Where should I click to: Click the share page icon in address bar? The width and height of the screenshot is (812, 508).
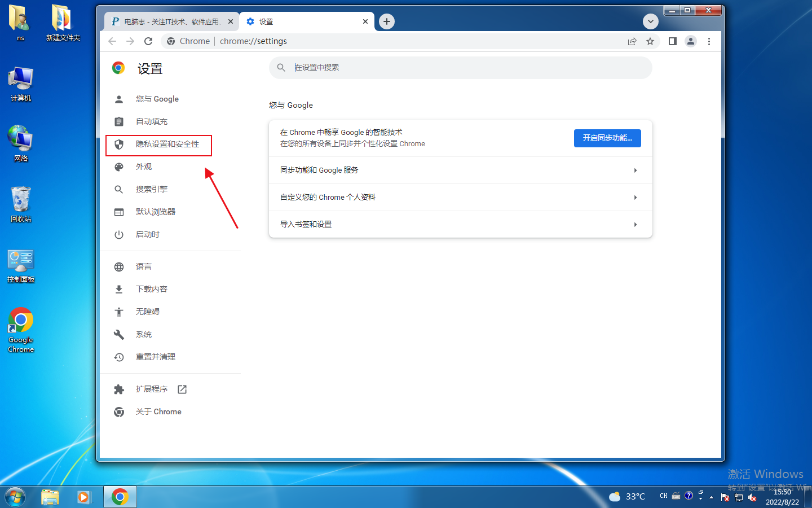(632, 41)
